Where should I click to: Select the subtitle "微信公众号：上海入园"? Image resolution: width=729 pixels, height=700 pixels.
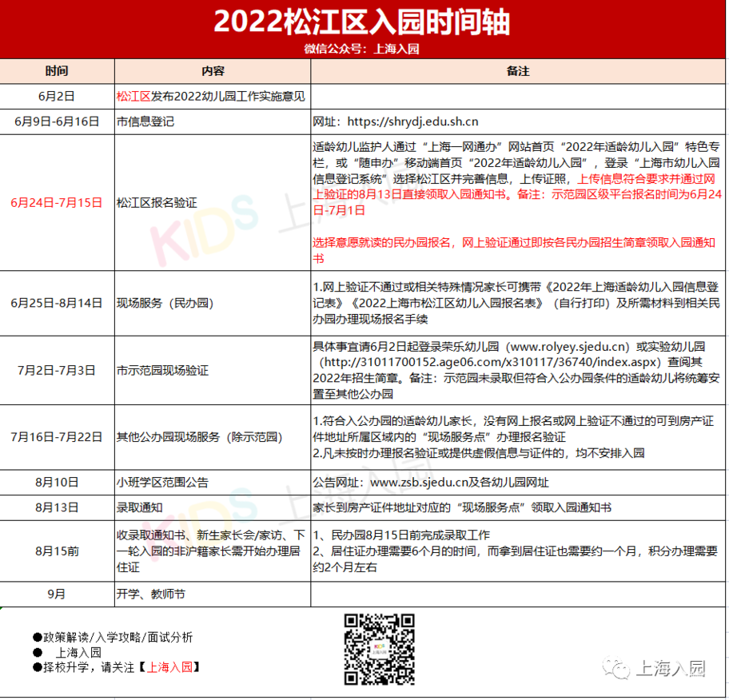point(362,49)
